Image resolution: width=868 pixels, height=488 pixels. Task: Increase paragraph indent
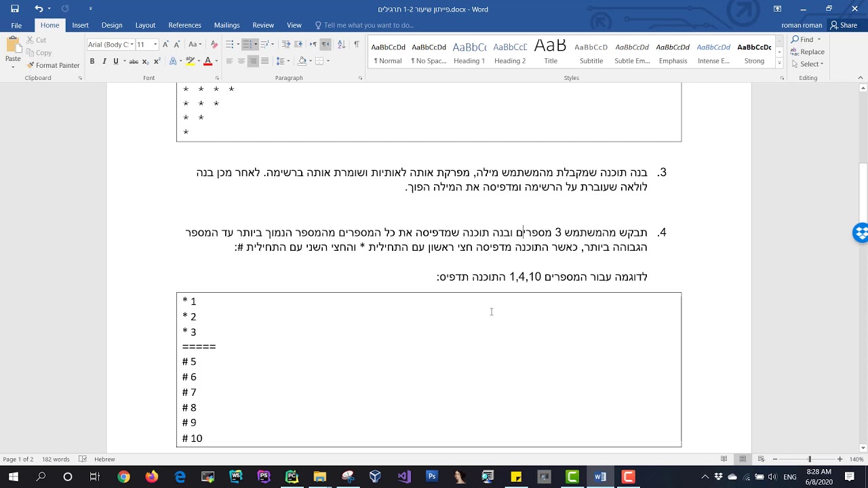[298, 44]
